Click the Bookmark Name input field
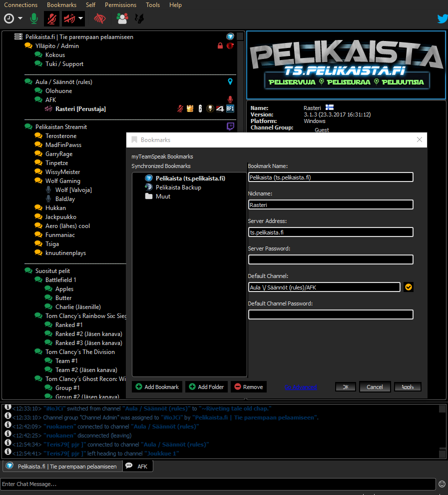 click(x=331, y=177)
